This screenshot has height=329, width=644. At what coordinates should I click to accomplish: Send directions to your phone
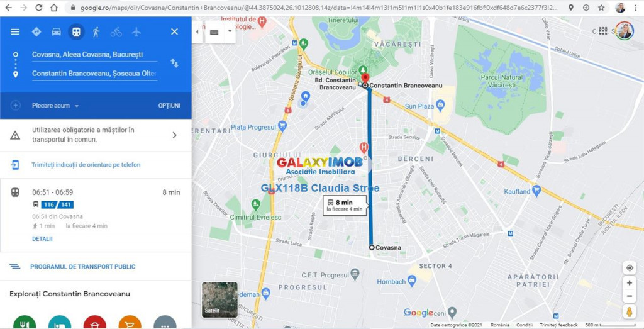86,165
